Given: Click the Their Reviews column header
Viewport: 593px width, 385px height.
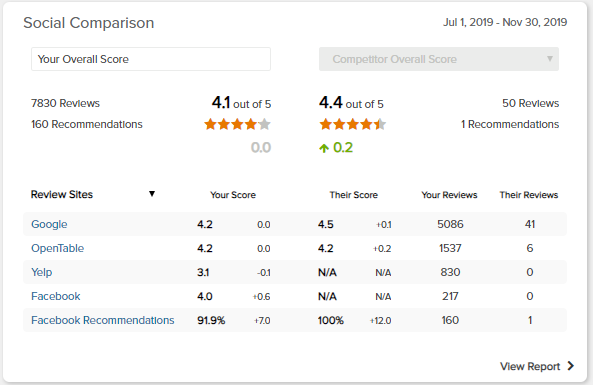Looking at the screenshot, I should coord(529,195).
